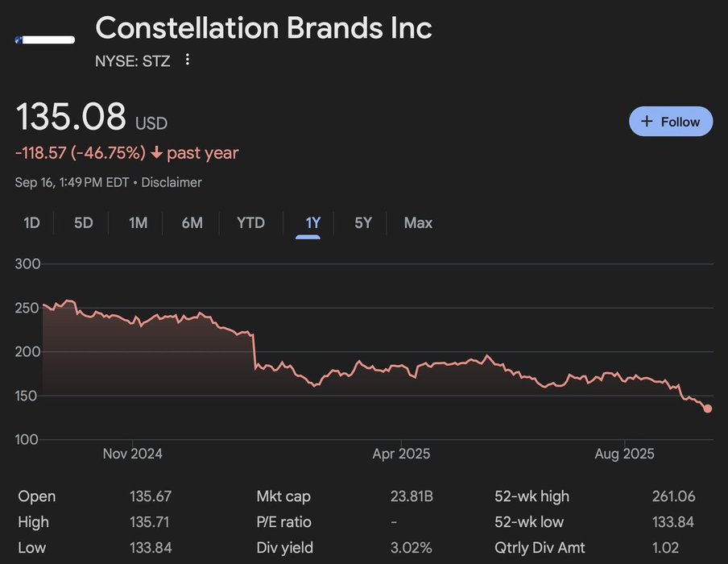The image size is (728, 564).
Task: Show the 5Y price history
Action: [363, 223]
